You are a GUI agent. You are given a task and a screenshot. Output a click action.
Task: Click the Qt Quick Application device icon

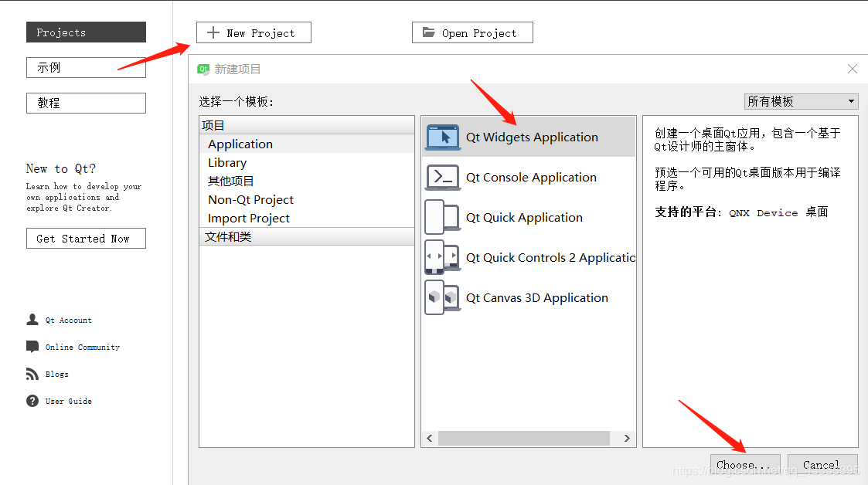click(x=443, y=217)
